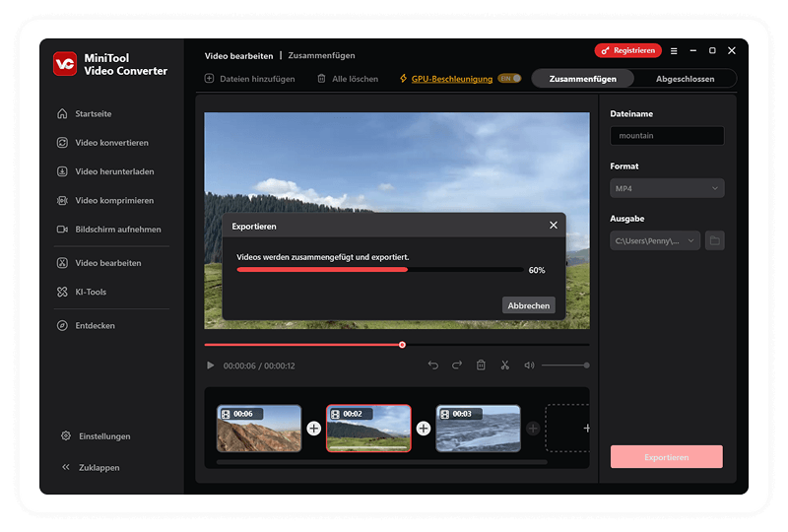The image size is (788, 532).
Task: Select the 00:03 river clip thumbnail
Action: pos(478,429)
